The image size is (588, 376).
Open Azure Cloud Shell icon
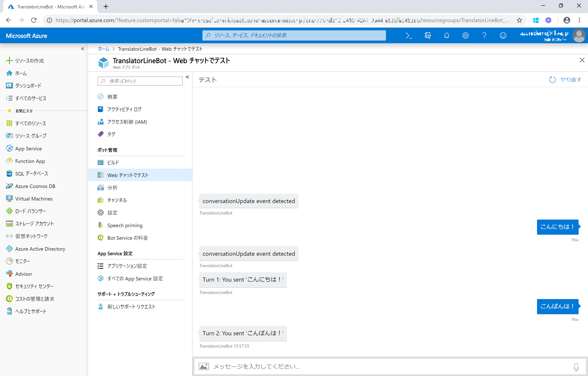click(409, 35)
